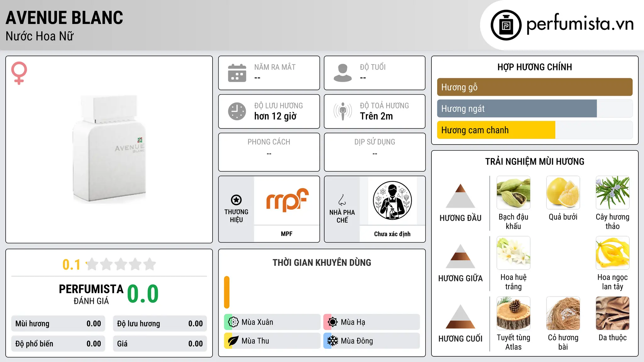Click the PHONG CÁCH label
This screenshot has height=362, width=644.
[269, 142]
